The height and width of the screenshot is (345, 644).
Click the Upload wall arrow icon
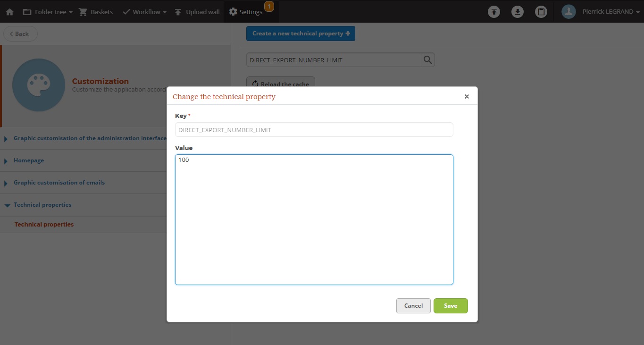(178, 12)
